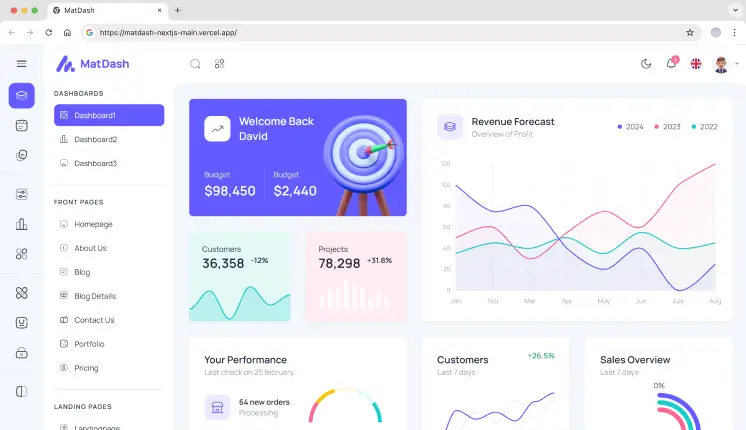Click the hamburger menu icon
Image resolution: width=746 pixels, height=430 pixels.
coord(21,64)
